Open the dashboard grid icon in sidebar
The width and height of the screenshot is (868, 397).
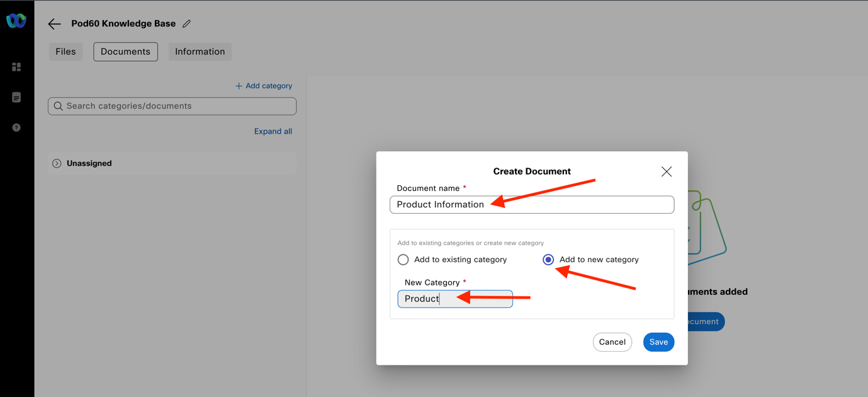point(16,67)
